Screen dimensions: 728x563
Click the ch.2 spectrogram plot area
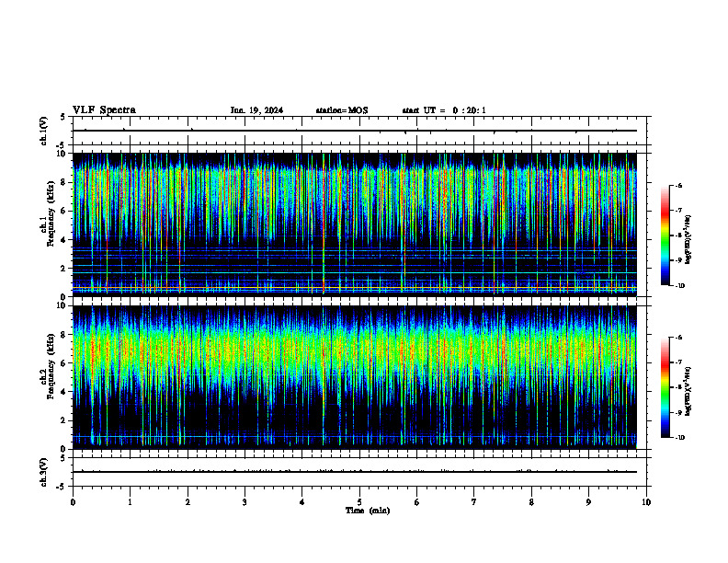coord(354,377)
